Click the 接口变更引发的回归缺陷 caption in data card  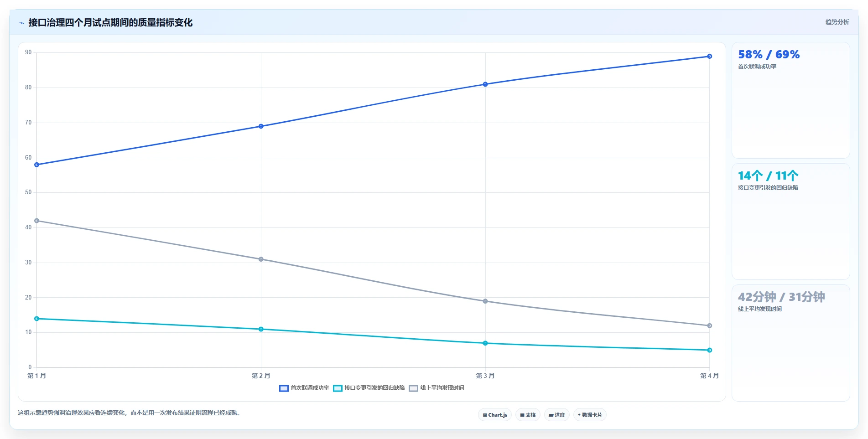768,188
